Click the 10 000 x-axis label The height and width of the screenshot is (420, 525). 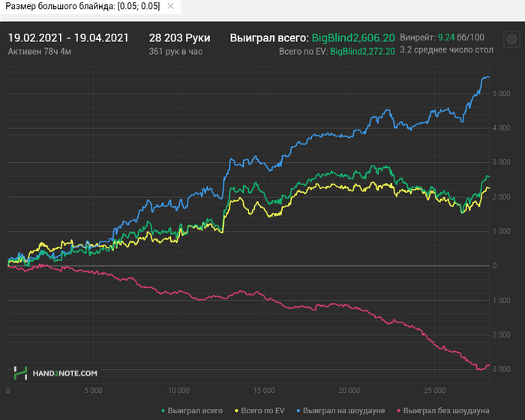178,391
